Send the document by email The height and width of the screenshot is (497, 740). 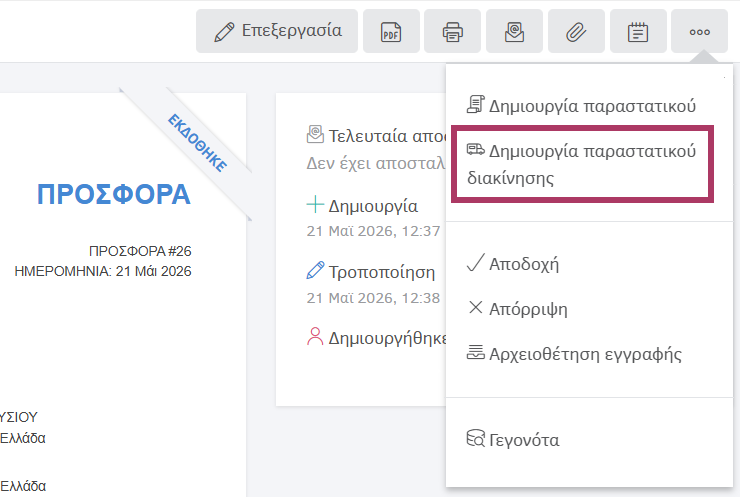pos(514,31)
